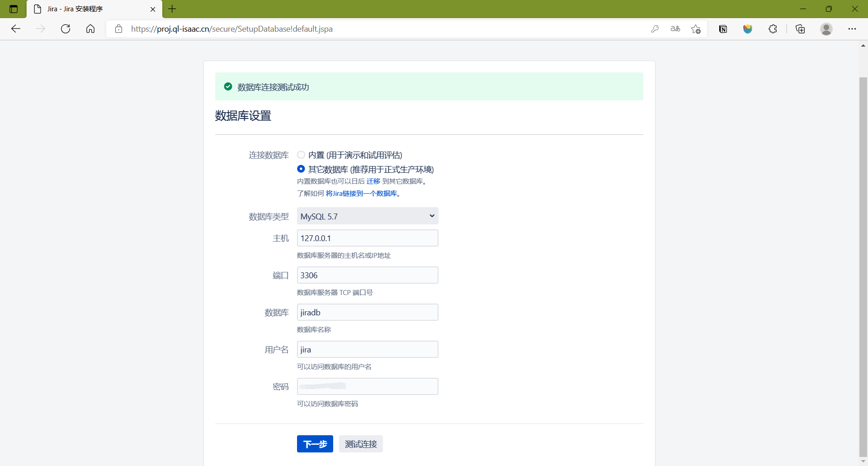868x466 pixels.
Task: Open the saved passwords key icon
Action: (x=655, y=29)
